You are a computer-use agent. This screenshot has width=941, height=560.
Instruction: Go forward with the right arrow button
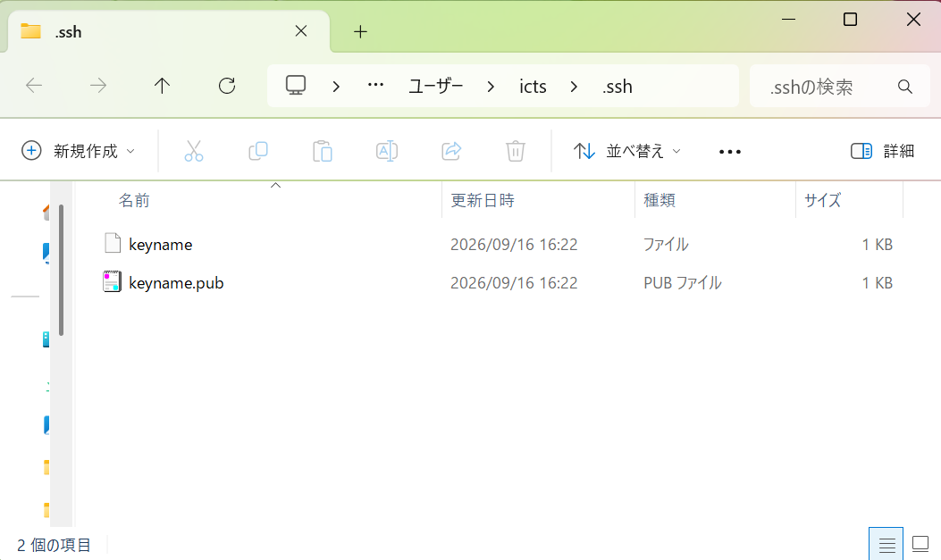(97, 86)
